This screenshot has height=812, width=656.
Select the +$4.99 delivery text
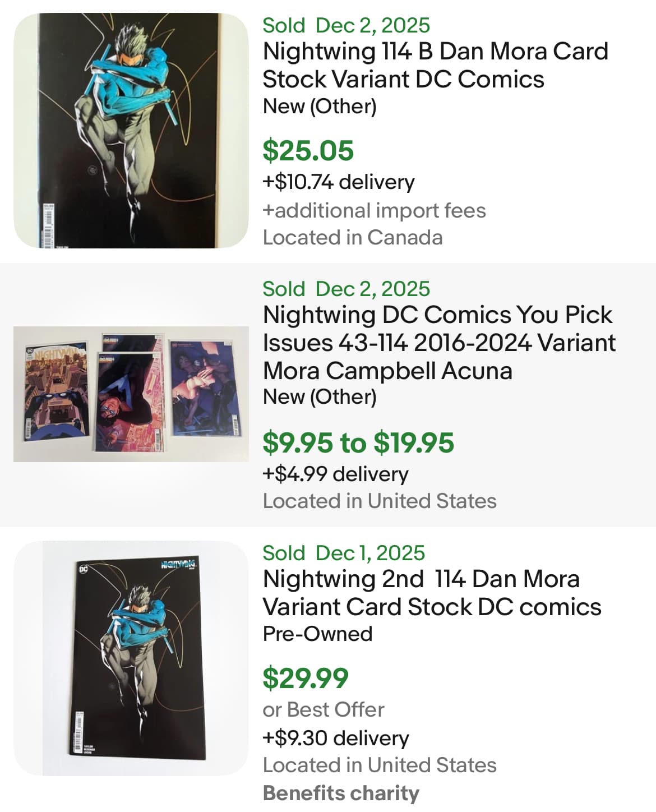tap(335, 474)
